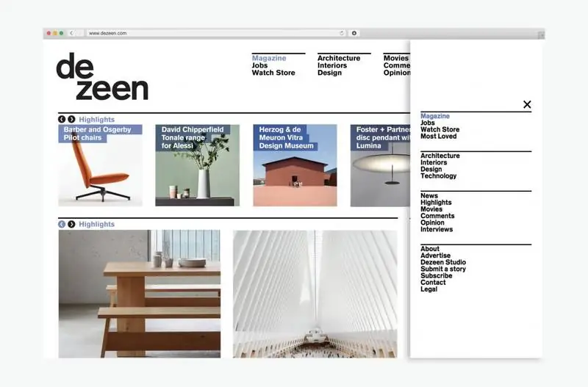Screen dimensions: 588x387
Task: Select Magazine in the side menu
Action: tap(434, 116)
